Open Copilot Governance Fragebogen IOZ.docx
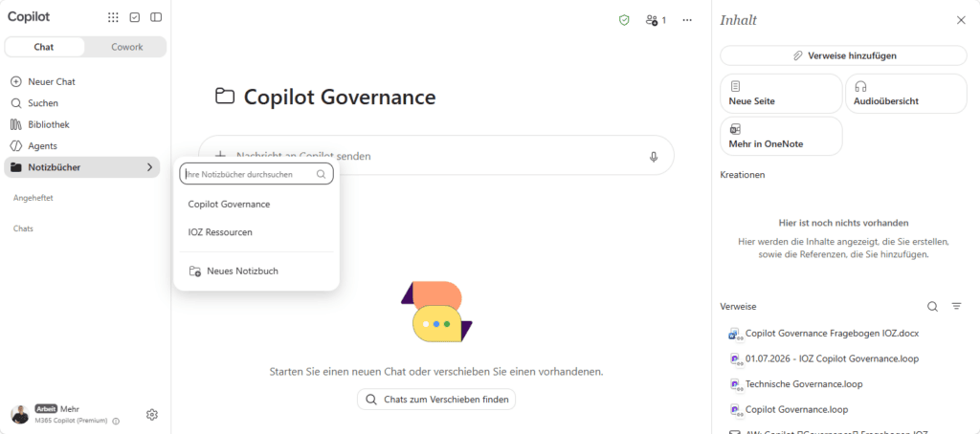 coord(832,333)
